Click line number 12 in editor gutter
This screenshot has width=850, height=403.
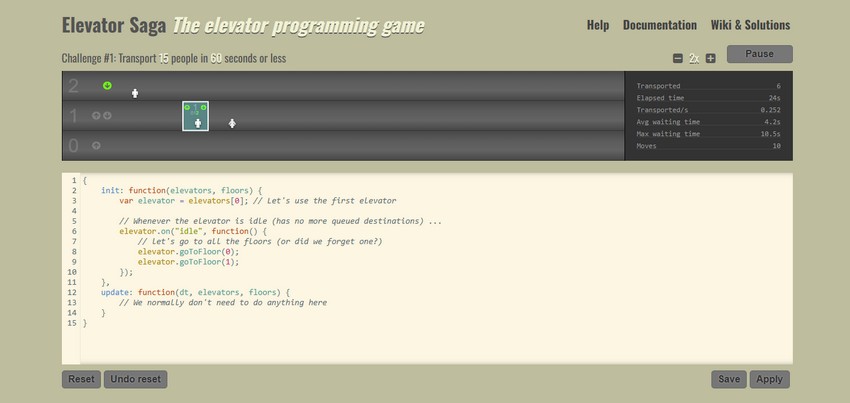[72, 292]
